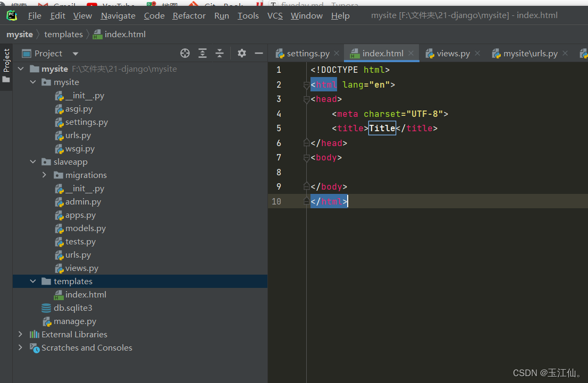Open the View menu

(82, 16)
